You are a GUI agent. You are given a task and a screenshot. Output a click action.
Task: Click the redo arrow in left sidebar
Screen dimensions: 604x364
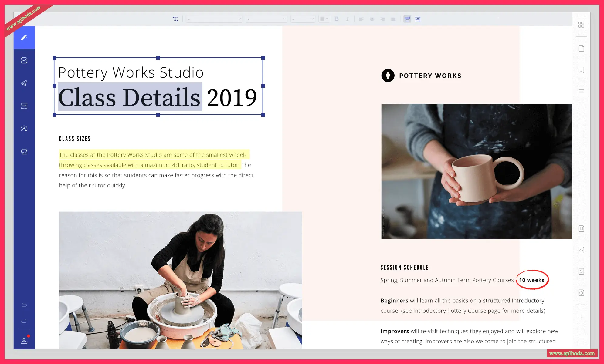coord(24,321)
